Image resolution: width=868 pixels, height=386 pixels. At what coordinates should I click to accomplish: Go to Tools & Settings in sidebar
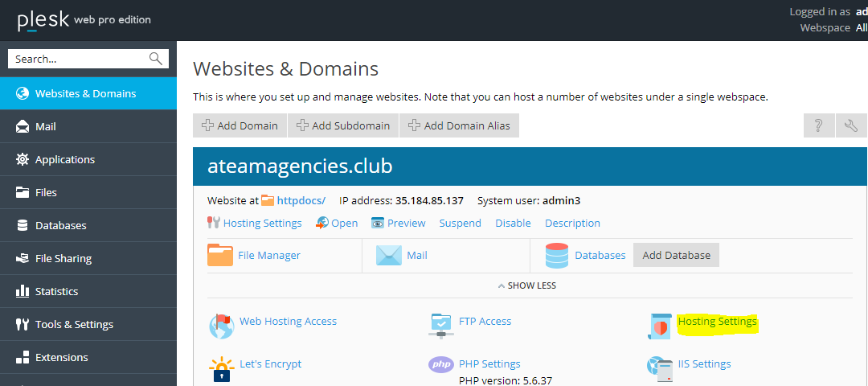click(74, 324)
